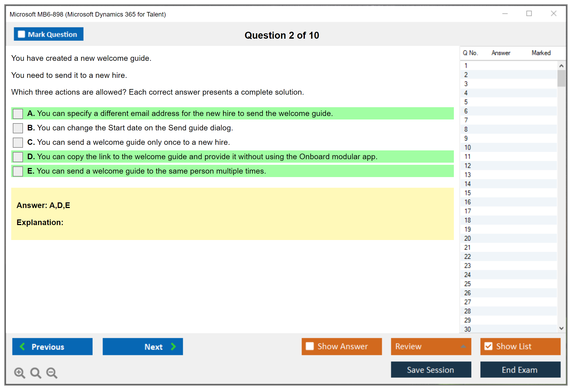Minimize the exam window
This screenshot has width=574, height=392.
(505, 14)
